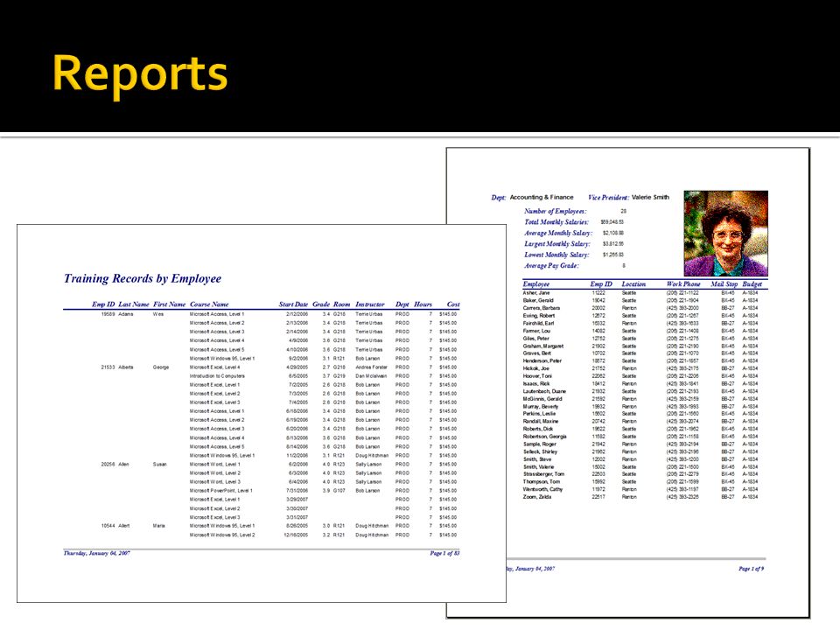Click employee 'Asher, Jane'
This screenshot has height=630, width=840.
(x=536, y=293)
